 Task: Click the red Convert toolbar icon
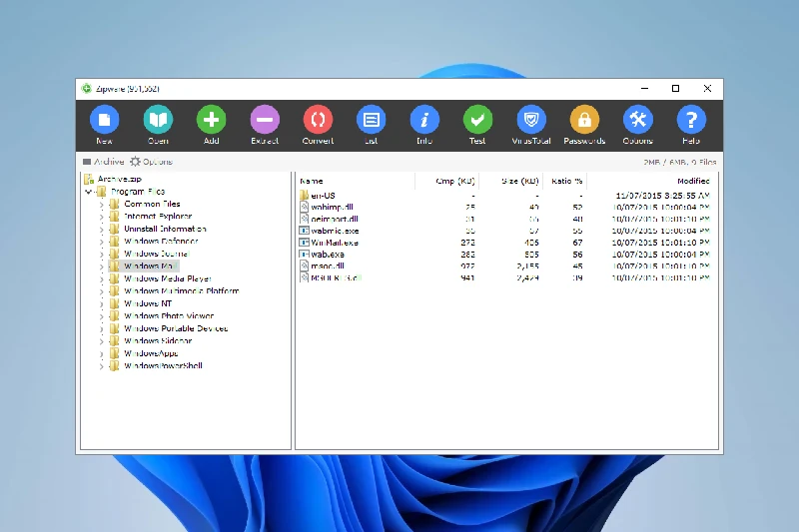pyautogui.click(x=318, y=120)
